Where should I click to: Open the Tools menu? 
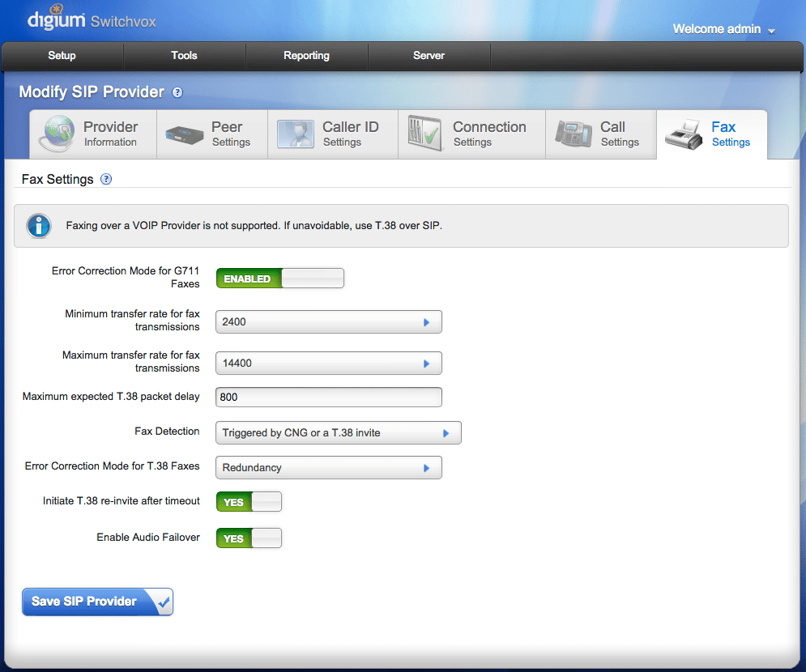pos(184,56)
